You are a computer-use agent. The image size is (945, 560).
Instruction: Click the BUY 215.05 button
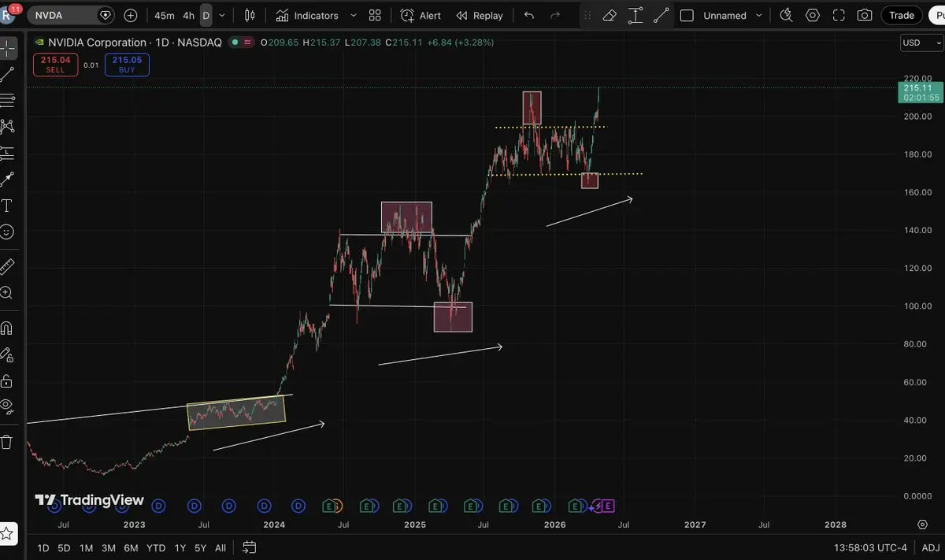[x=127, y=65]
